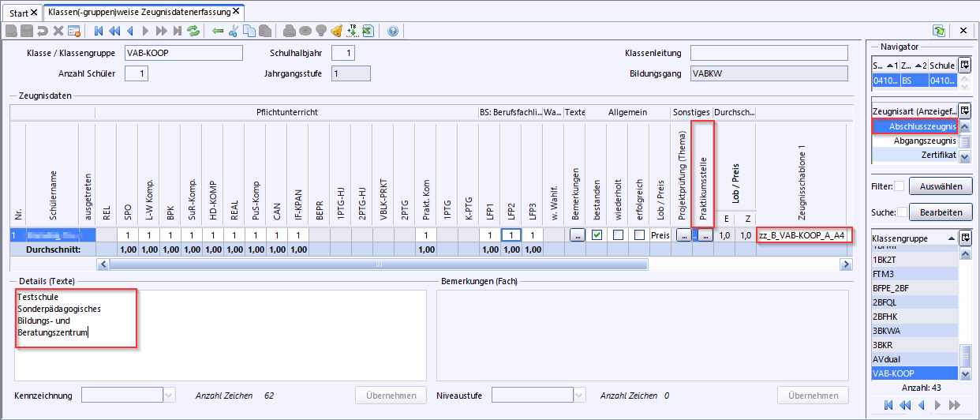Click the green back arrow icon
Viewport: 980px width, 420px height.
[218, 31]
